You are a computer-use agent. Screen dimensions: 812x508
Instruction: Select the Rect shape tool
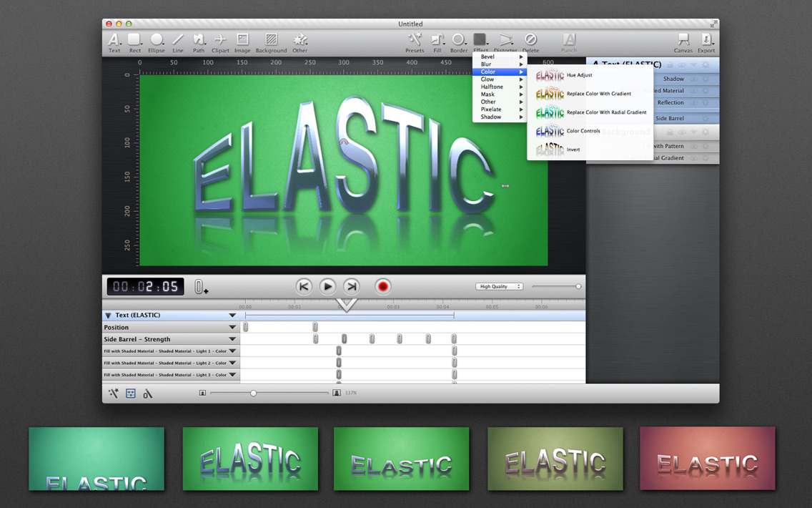point(134,42)
